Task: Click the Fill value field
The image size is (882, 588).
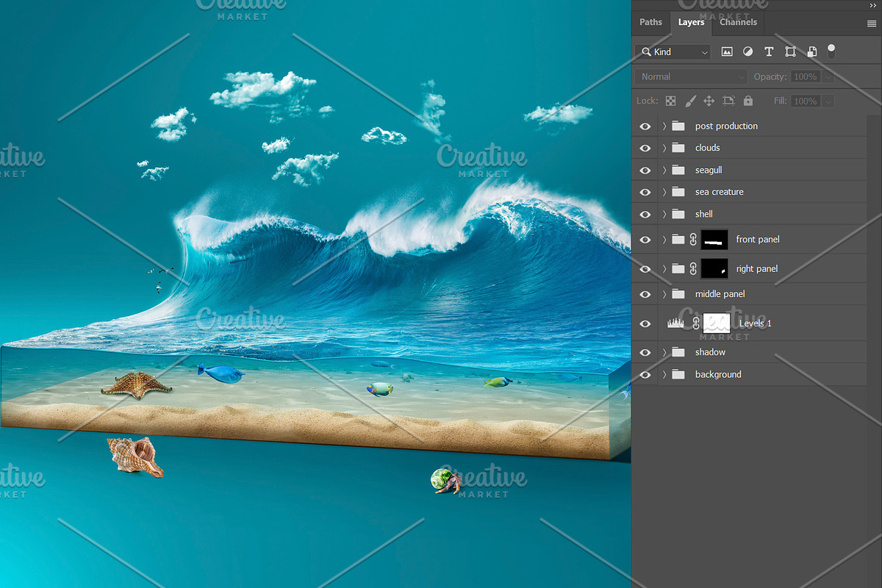Action: tap(806, 101)
